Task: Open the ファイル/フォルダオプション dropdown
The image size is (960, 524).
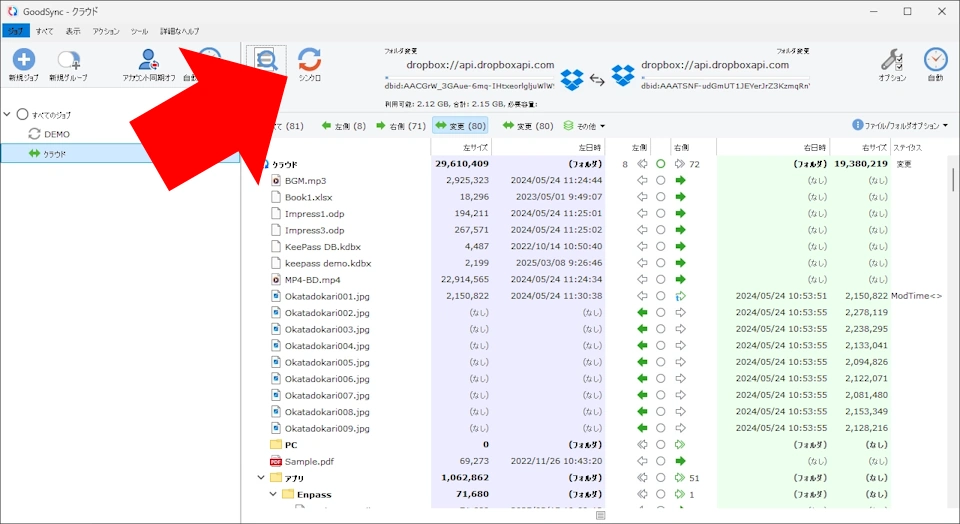Action: point(900,125)
